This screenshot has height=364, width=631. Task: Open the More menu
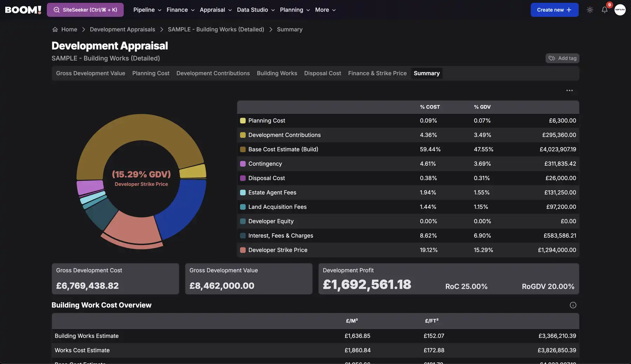(325, 10)
